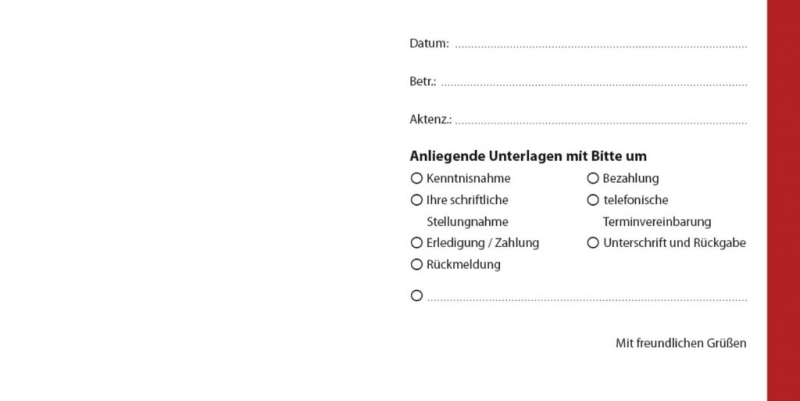Image resolution: width=800 pixels, height=401 pixels.
Task: Mark the Unterschrift und Rückgabe circle
Action: tap(593, 243)
